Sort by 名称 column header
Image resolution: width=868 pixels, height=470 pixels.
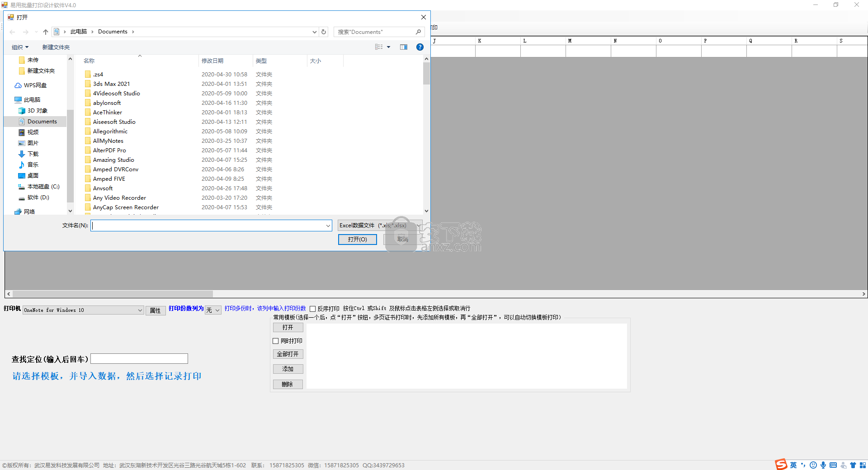[89, 61]
